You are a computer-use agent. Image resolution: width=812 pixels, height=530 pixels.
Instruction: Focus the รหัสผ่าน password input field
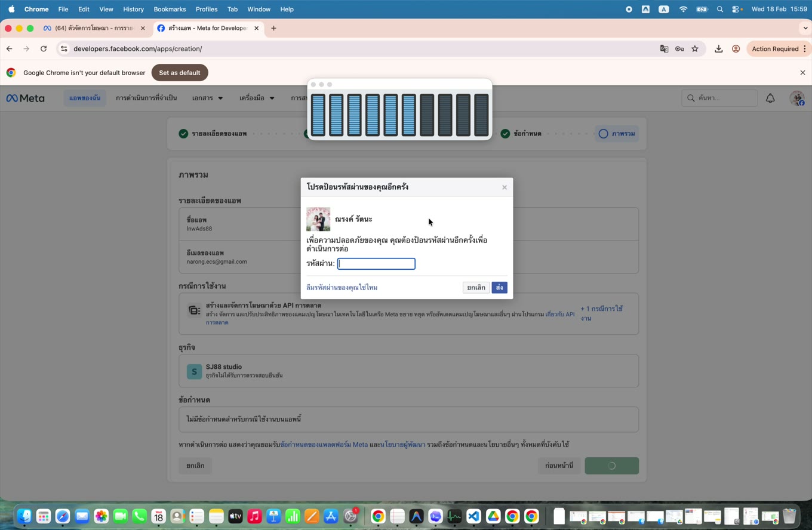coord(376,264)
